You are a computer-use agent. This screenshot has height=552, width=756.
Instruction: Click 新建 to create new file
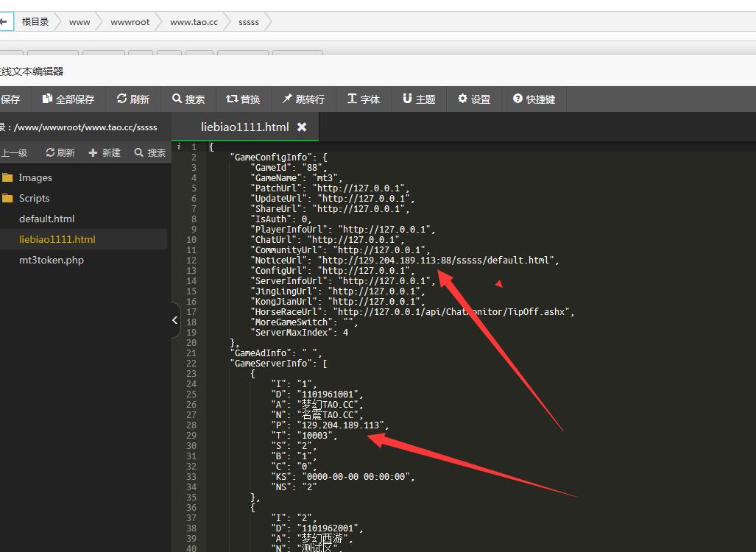pos(105,152)
